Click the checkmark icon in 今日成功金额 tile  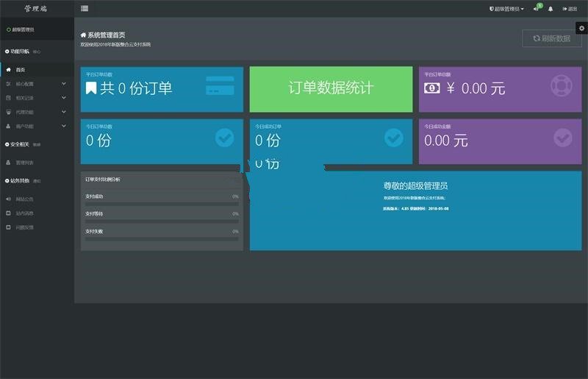pyautogui.click(x=563, y=138)
